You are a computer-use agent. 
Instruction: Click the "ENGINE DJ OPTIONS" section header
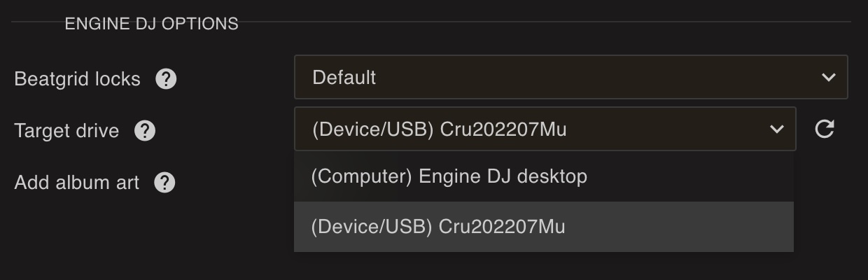pyautogui.click(x=151, y=24)
